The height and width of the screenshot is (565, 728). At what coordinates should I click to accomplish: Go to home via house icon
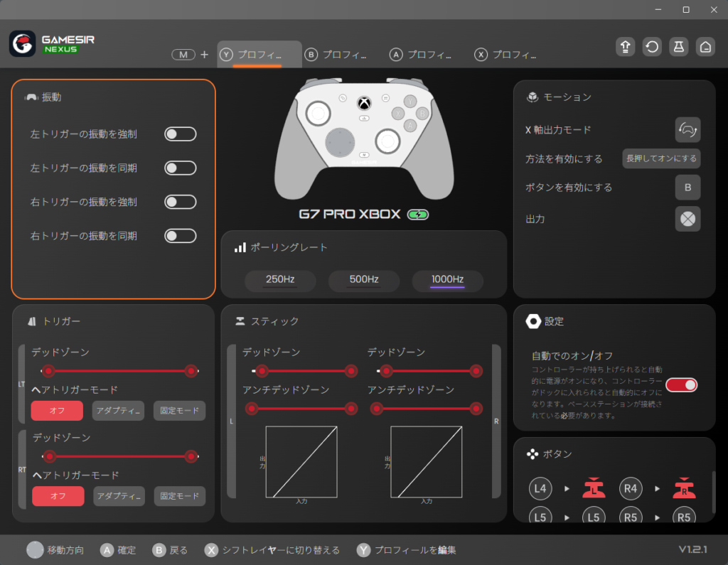(705, 46)
